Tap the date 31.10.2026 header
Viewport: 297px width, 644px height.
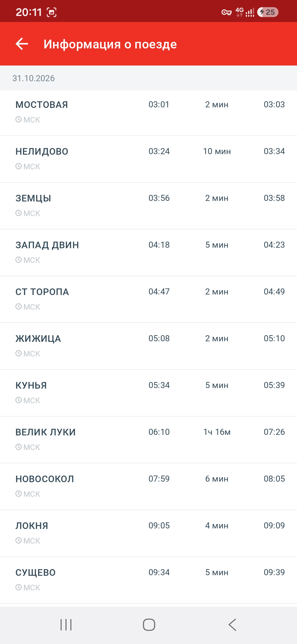coord(34,78)
